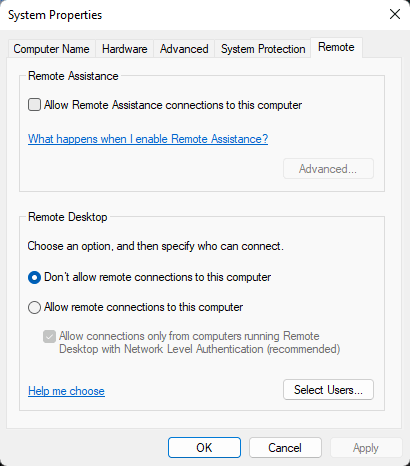Image resolution: width=410 pixels, height=466 pixels.
Task: Open the Help me choose link
Action: point(66,391)
